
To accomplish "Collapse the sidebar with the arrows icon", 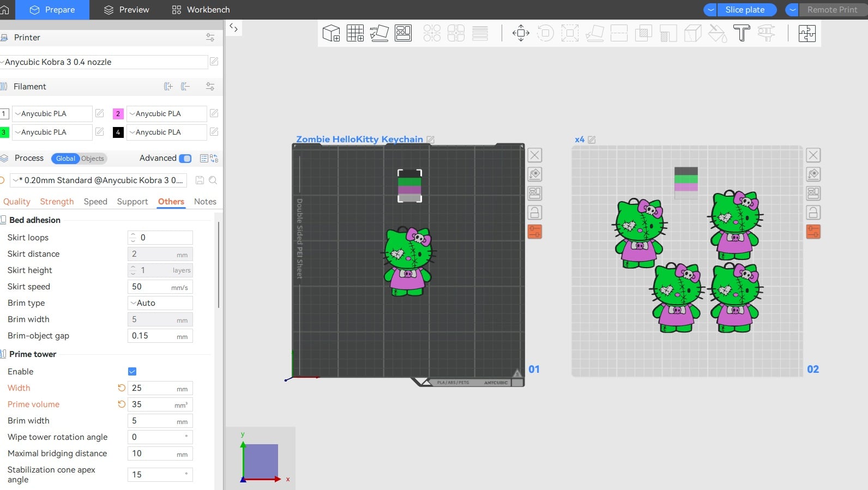I will (x=233, y=27).
